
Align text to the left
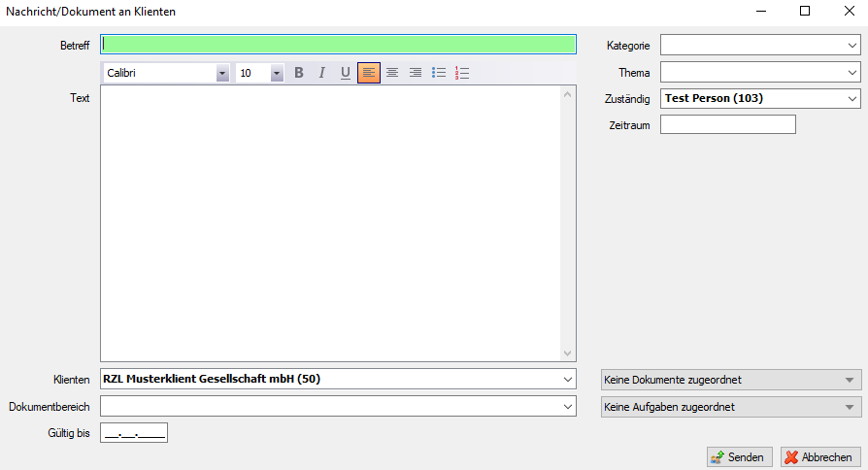click(x=369, y=73)
